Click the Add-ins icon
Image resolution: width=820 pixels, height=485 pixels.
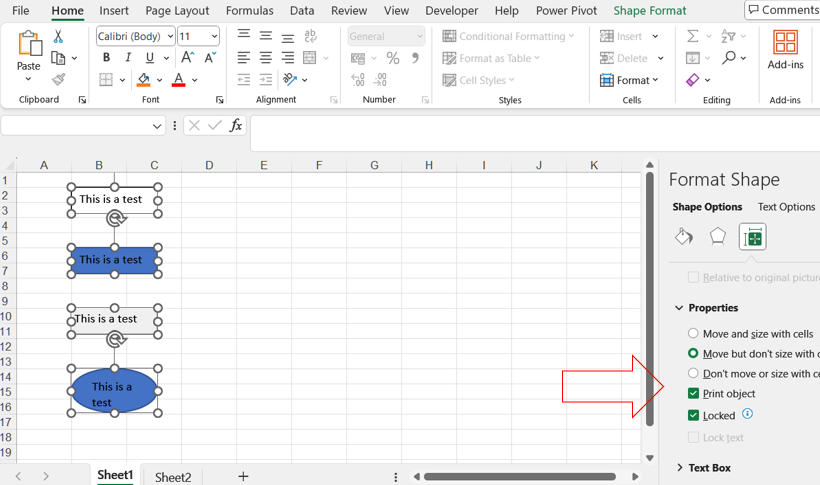click(785, 50)
